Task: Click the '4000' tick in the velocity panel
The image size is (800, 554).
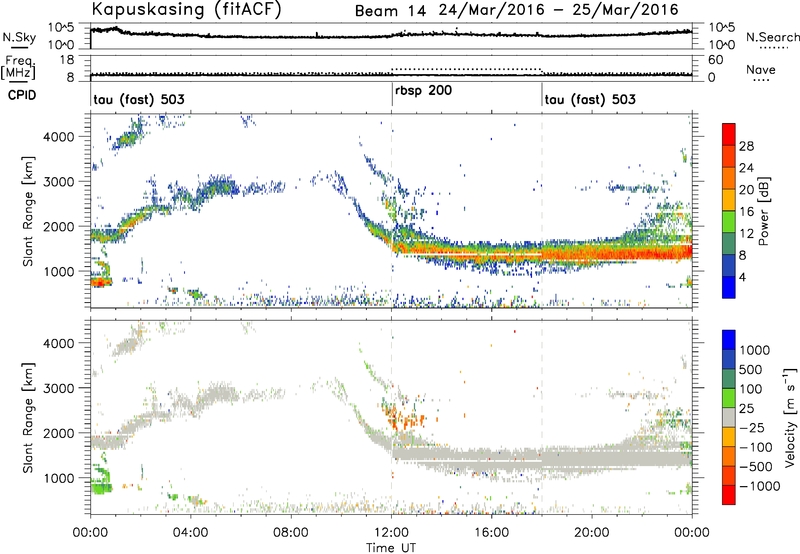Action: (58, 343)
